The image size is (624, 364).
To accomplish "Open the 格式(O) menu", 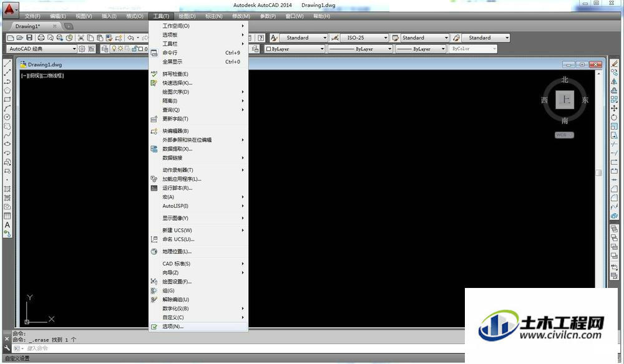I will [135, 16].
